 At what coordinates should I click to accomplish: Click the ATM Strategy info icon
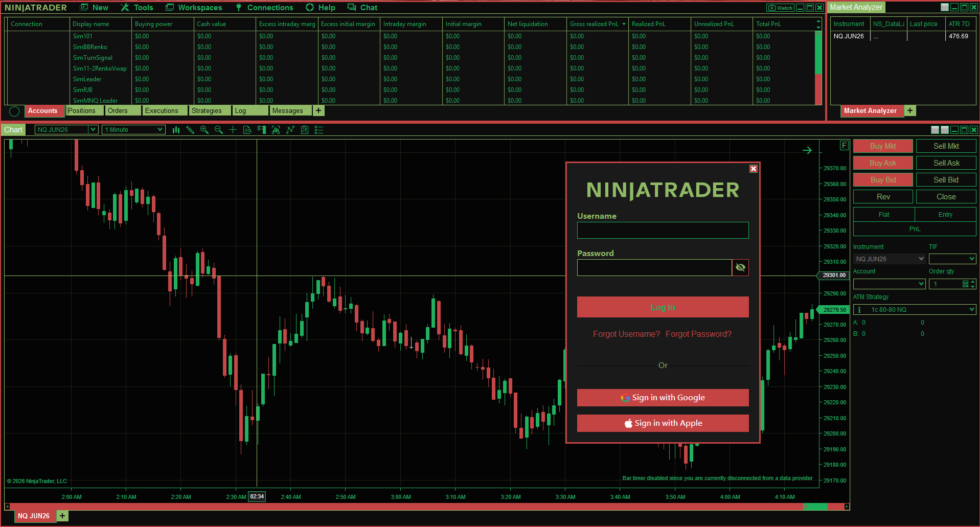tap(859, 310)
